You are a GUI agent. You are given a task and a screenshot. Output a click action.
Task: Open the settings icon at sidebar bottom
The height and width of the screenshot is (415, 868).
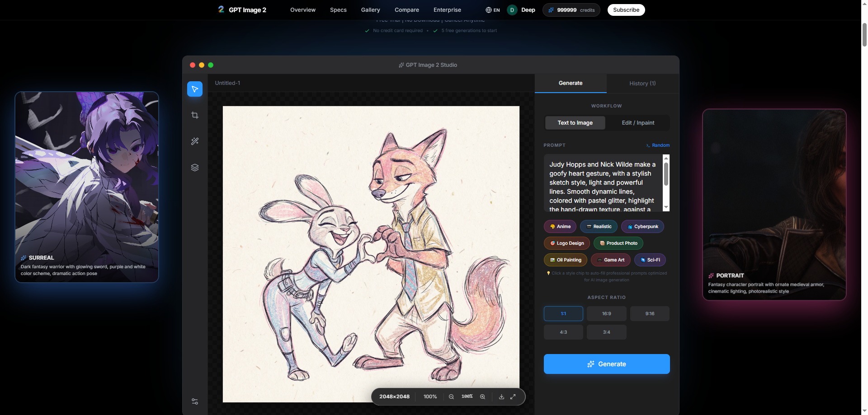click(x=194, y=401)
